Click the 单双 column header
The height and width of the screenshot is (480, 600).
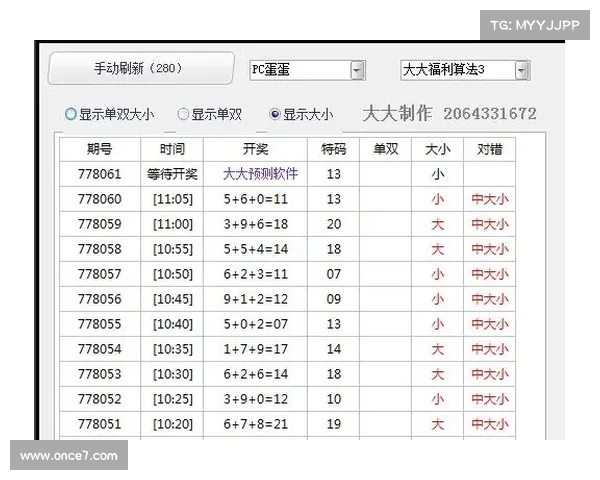coord(386,149)
